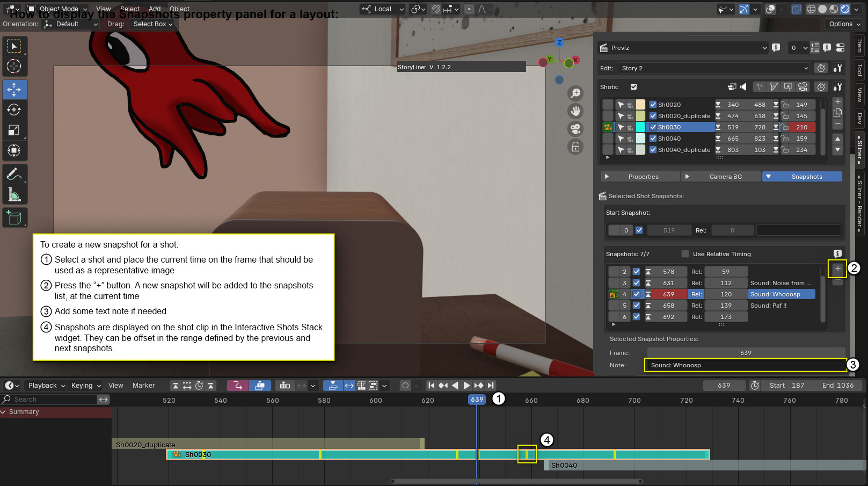Screen dimensions: 868x486
Task: Uncheck the Start Snapshot checkbox
Action: click(x=639, y=230)
